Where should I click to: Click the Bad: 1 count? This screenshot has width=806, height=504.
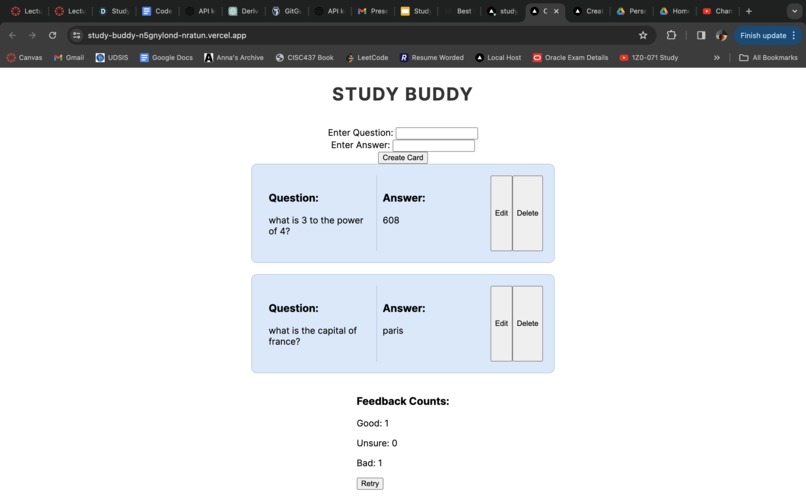369,463
